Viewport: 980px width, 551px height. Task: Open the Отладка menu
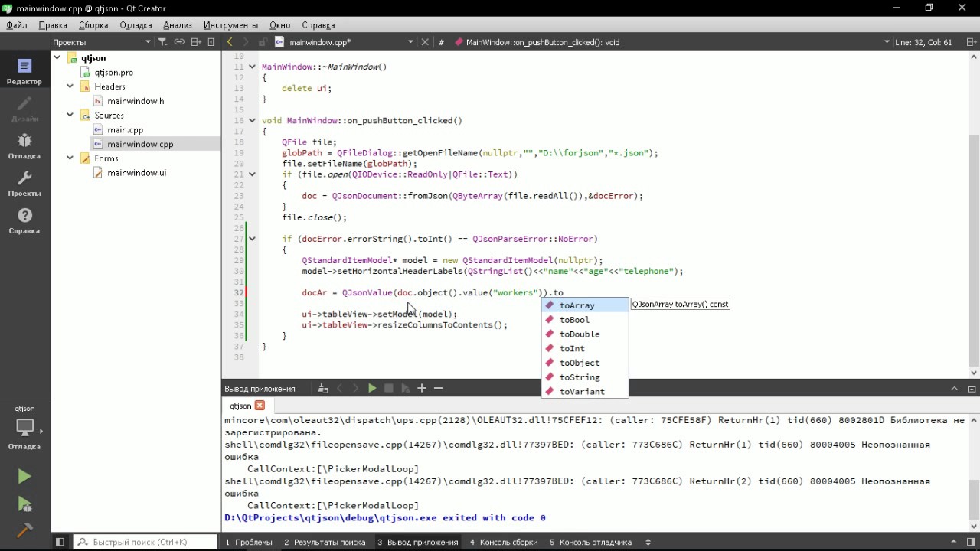pyautogui.click(x=136, y=25)
